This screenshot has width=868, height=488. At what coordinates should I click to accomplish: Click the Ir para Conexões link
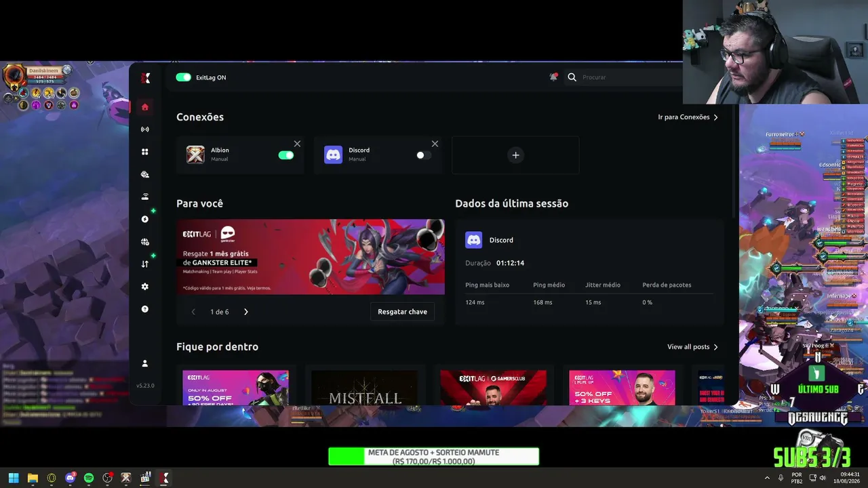[688, 117]
